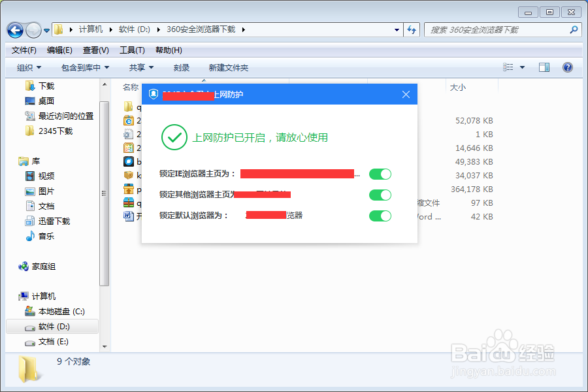Click the 计算机 computer icon
The height and width of the screenshot is (392, 588).
coord(24,297)
